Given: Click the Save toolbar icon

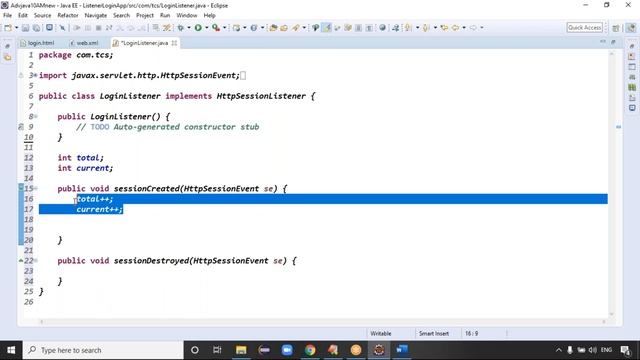Looking at the screenshot, I should coord(25,28).
